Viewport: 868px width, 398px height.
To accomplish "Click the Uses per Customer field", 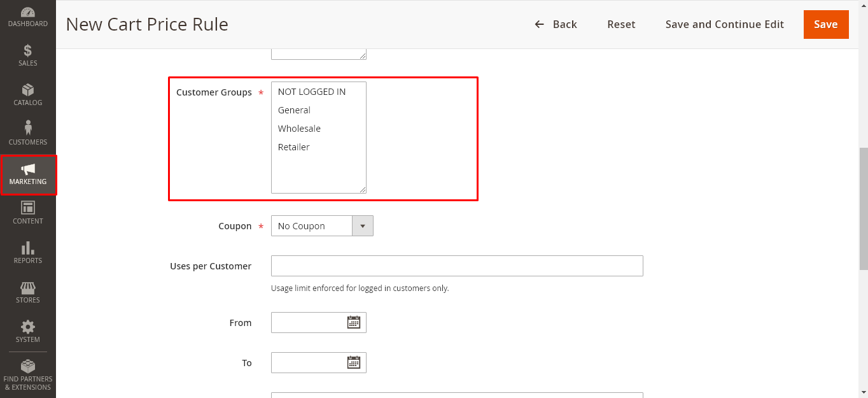I will [457, 266].
